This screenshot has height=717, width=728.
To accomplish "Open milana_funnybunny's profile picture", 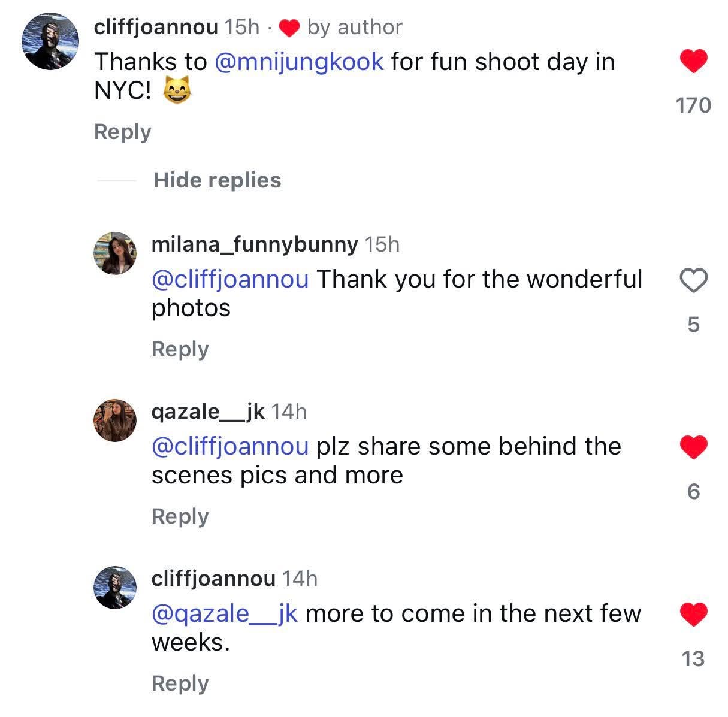I will click(x=115, y=253).
